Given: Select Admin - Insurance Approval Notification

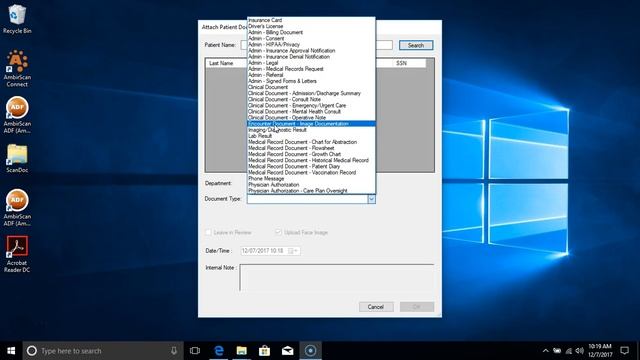Looking at the screenshot, I should [x=311, y=51].
